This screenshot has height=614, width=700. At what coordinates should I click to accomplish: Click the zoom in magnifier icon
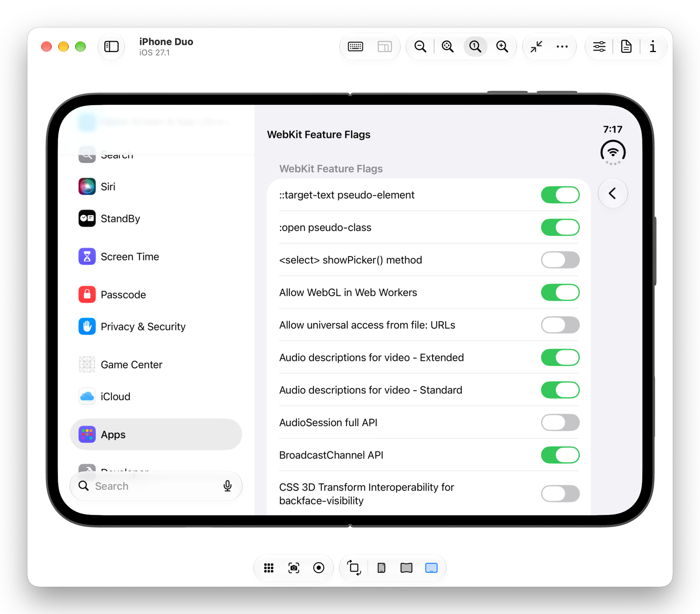tap(502, 46)
